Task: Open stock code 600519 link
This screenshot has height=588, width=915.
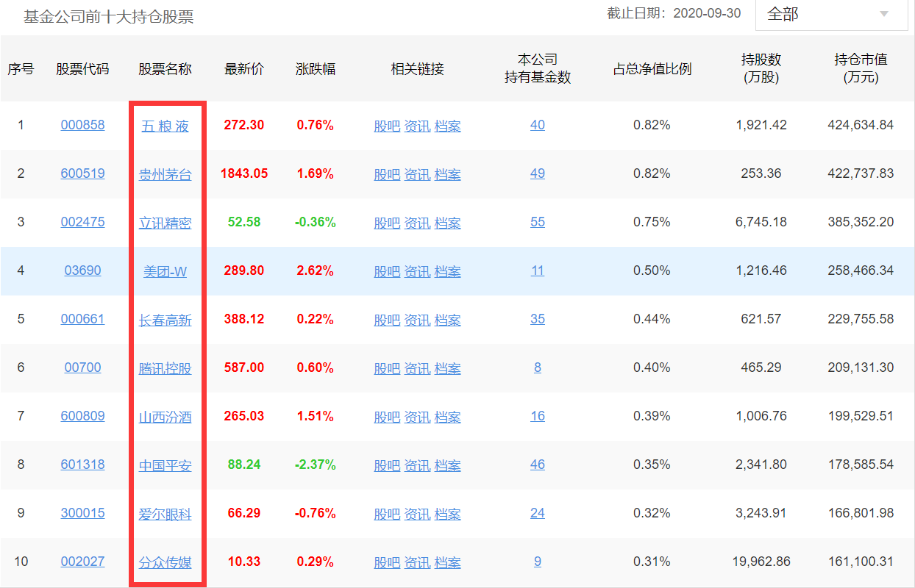Action: (82, 173)
